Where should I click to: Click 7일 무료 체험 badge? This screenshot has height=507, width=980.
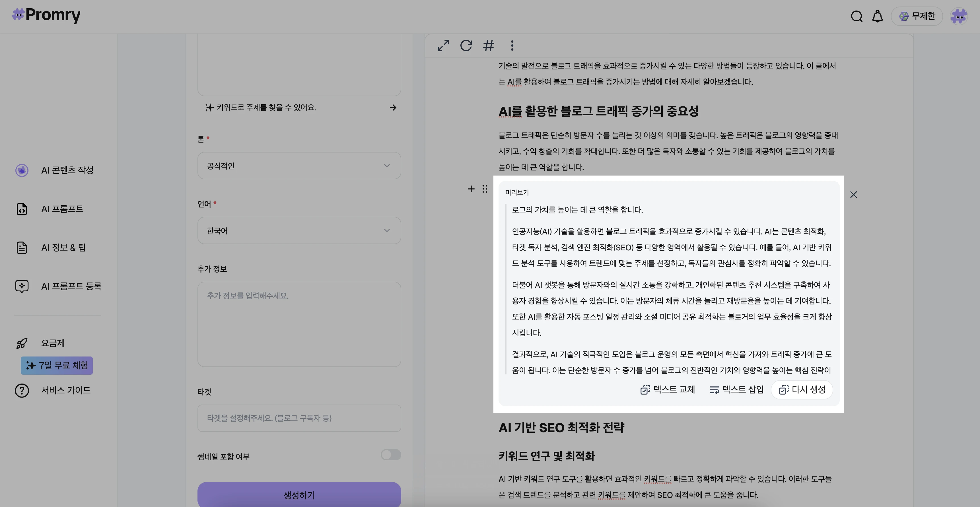pyautogui.click(x=57, y=366)
